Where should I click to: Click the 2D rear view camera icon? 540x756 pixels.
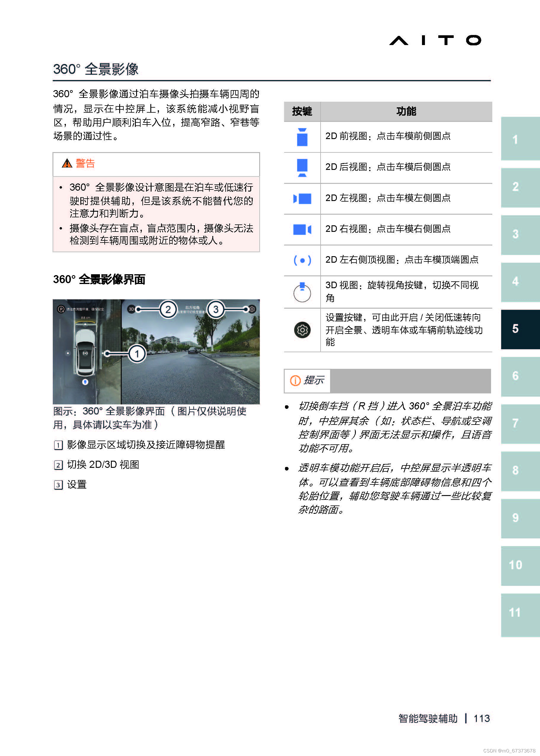302,168
